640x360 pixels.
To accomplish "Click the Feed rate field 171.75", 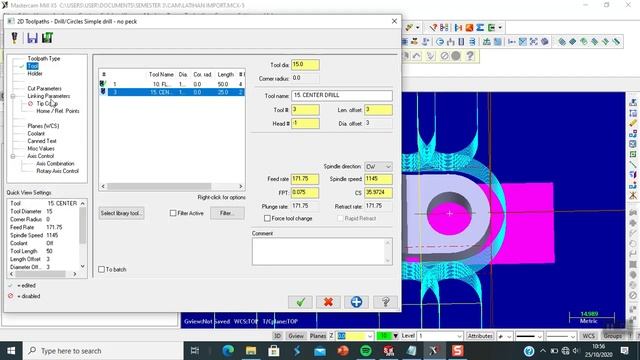I will 305,179.
